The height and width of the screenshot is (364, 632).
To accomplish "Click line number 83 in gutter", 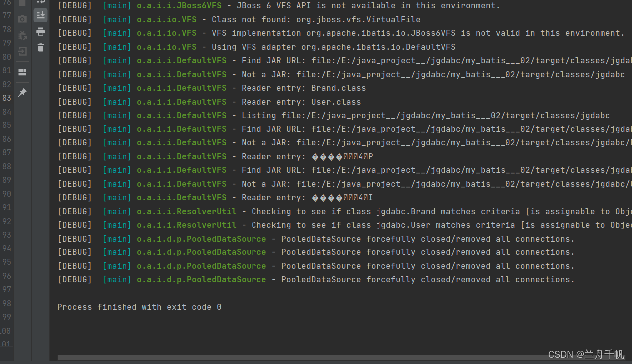I will pos(7,98).
